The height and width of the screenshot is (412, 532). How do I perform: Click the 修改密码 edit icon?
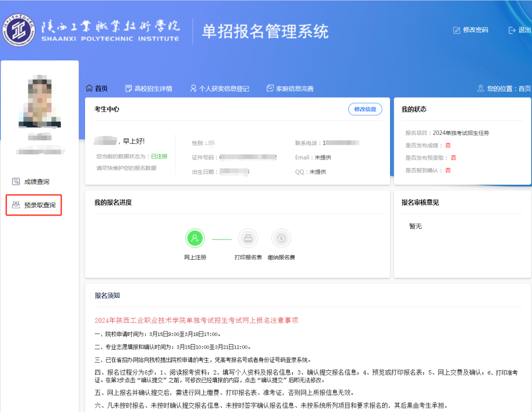click(x=457, y=30)
